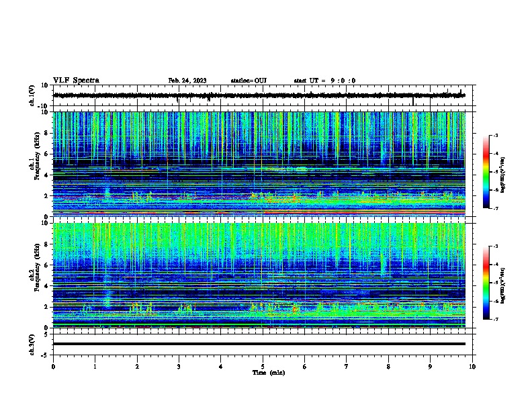Click the ch.3 flat voltage trace
Image resolution: width=532 pixels, height=411 pixels.
(259, 344)
